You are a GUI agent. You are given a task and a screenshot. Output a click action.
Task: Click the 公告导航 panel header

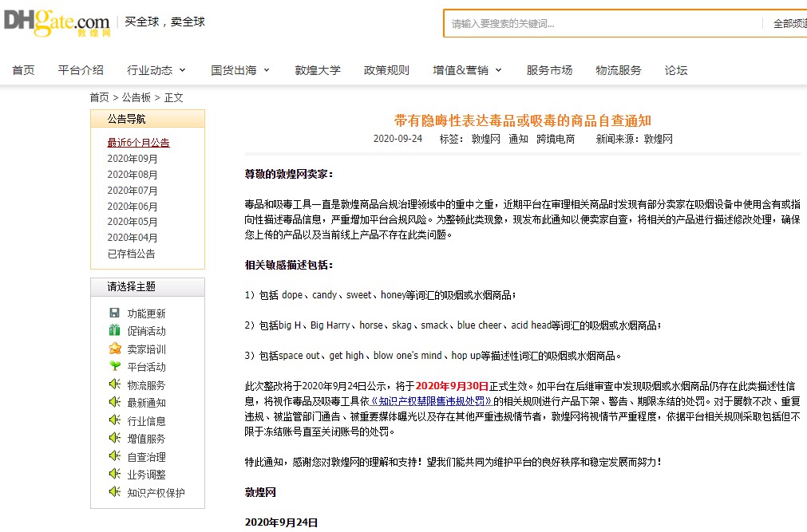pos(148,119)
